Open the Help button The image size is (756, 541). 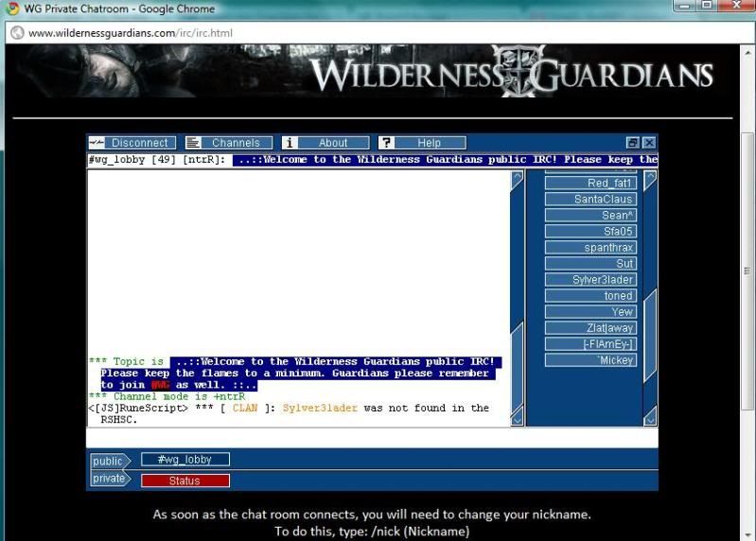422,143
